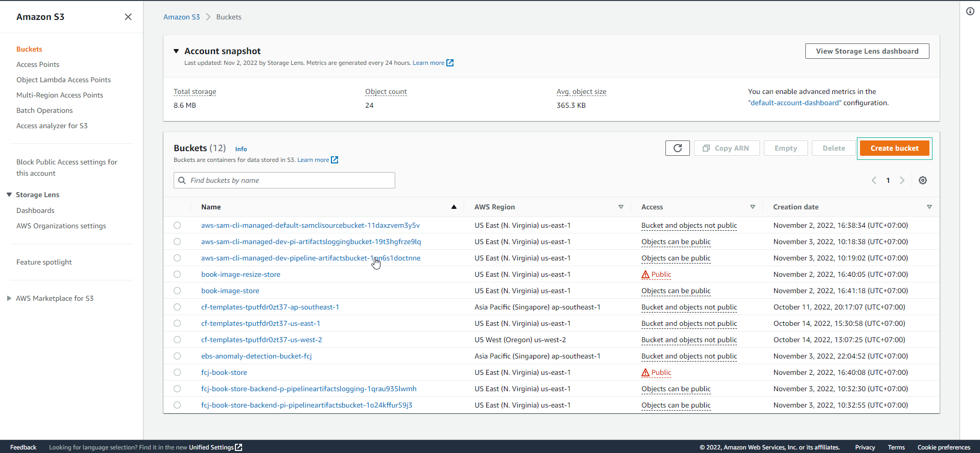This screenshot has height=453, width=980.
Task: Sort by the AWS Region column arrow
Action: pyautogui.click(x=621, y=207)
